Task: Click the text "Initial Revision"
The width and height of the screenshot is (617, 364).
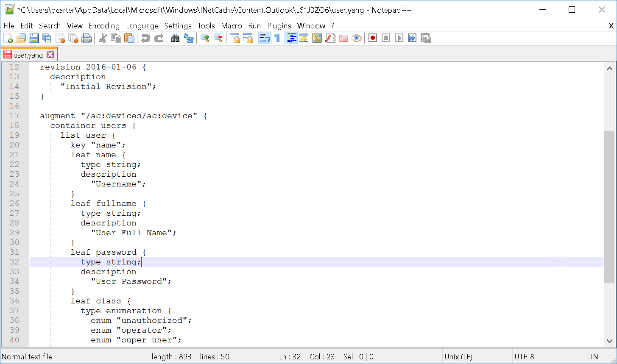Action: [x=108, y=86]
